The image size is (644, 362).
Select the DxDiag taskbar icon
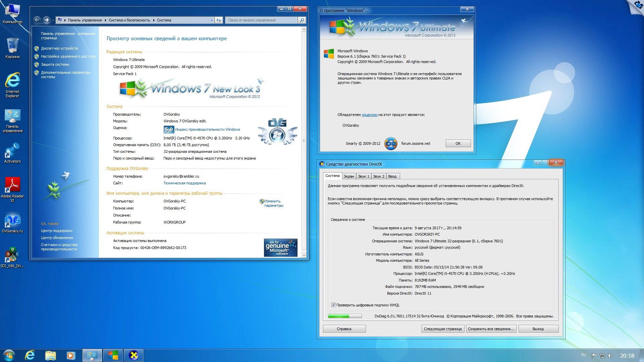point(134,355)
